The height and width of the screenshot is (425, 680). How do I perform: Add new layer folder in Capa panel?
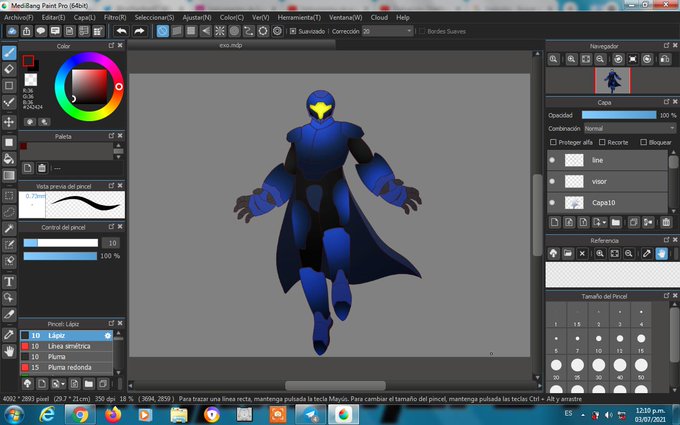[615, 222]
